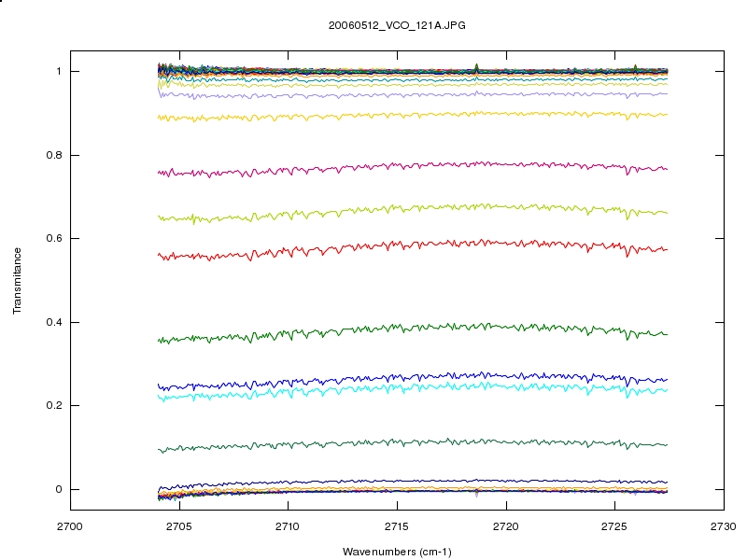Click x-axis tick label 2700
The image size is (747, 560).
(x=69, y=526)
